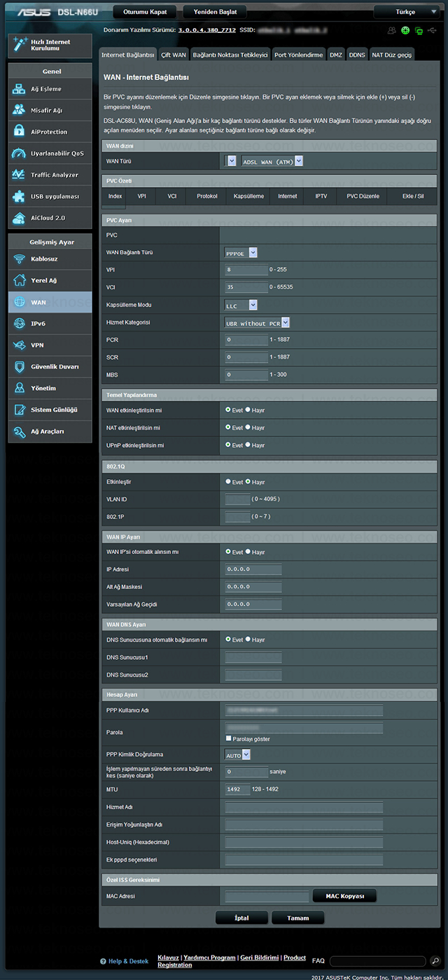Open IPv6 settings
This screenshot has width=448, height=980.
(50, 324)
